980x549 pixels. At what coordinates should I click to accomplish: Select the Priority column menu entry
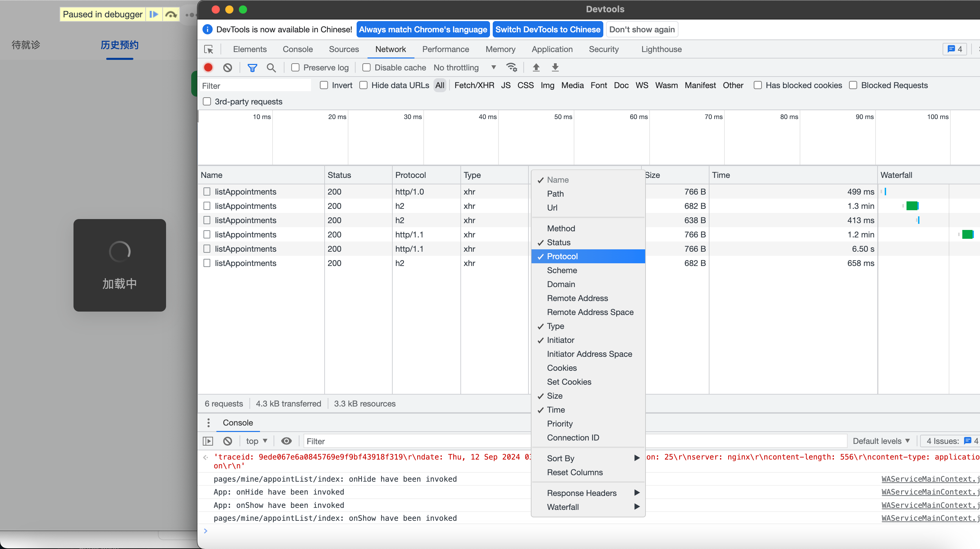point(588,423)
